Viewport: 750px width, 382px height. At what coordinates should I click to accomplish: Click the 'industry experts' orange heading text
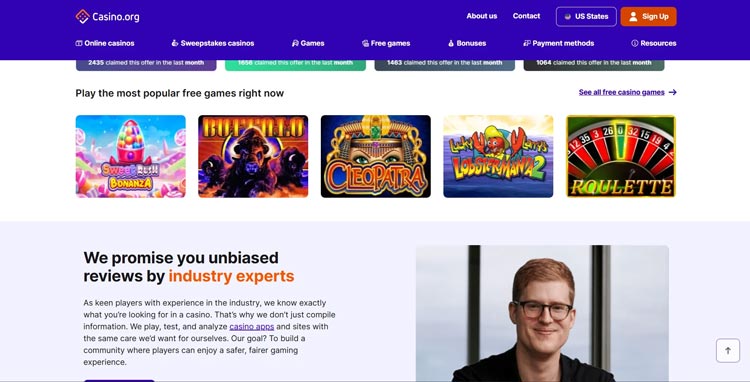click(x=232, y=276)
